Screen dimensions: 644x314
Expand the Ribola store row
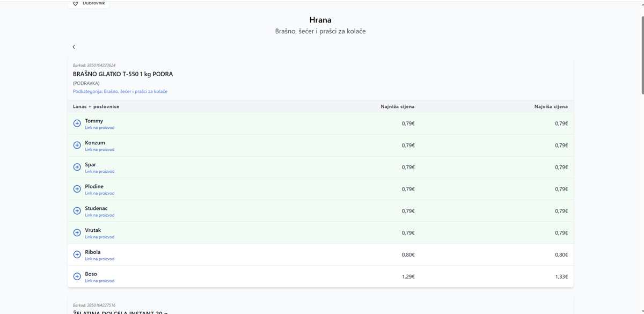(x=77, y=254)
